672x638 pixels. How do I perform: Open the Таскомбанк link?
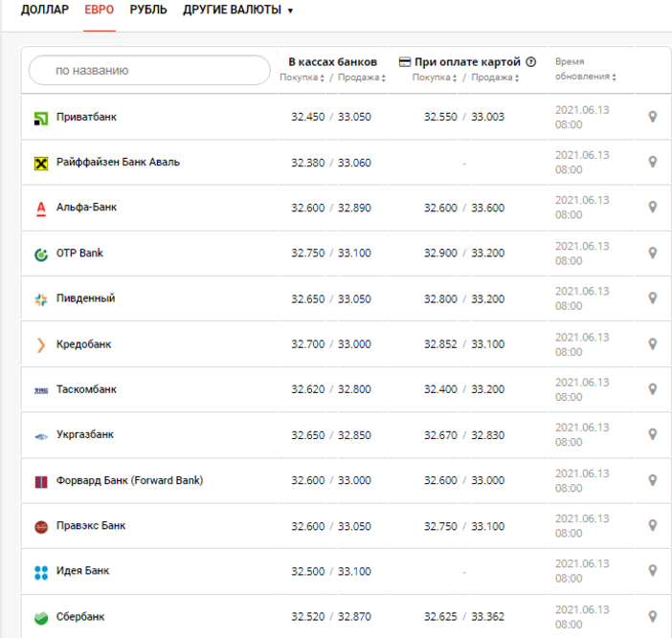[86, 389]
